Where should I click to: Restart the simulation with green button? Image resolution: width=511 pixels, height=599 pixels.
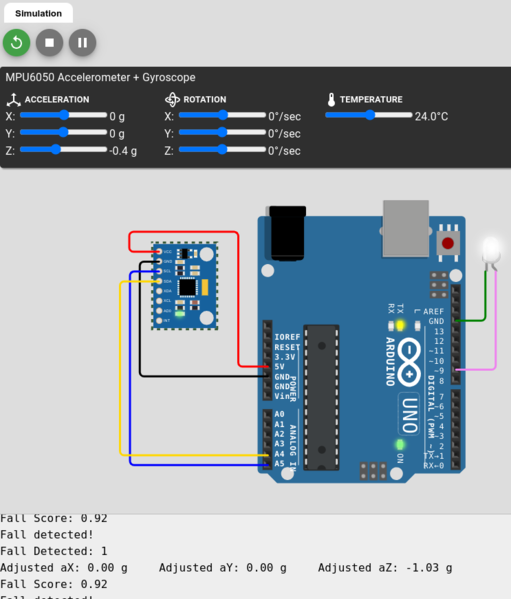(16, 42)
